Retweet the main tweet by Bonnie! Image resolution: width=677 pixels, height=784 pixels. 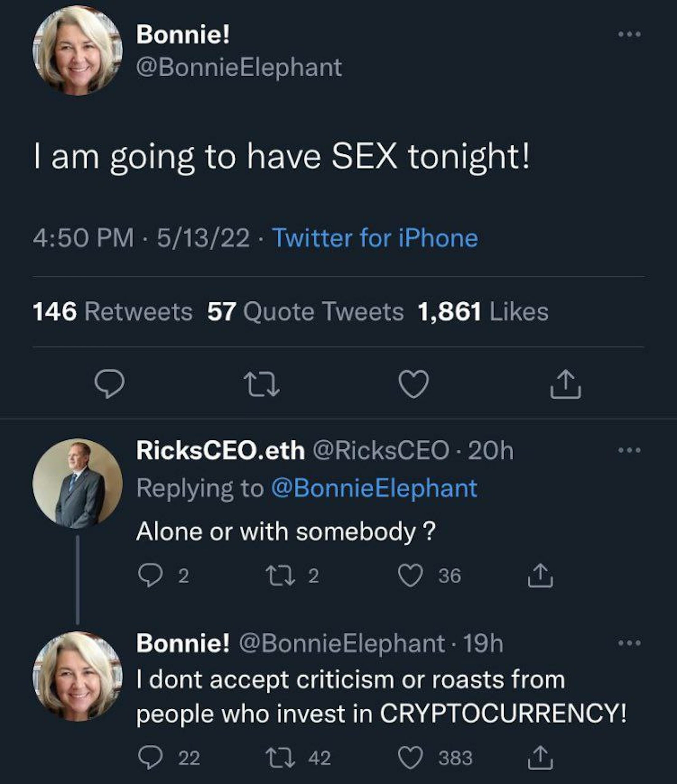pos(262,384)
